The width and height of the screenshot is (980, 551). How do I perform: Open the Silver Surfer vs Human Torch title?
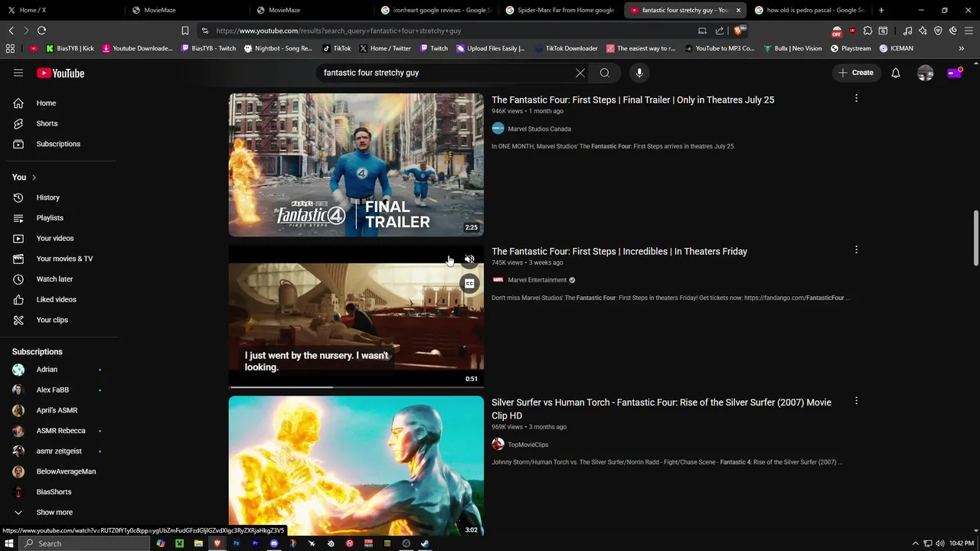point(661,409)
